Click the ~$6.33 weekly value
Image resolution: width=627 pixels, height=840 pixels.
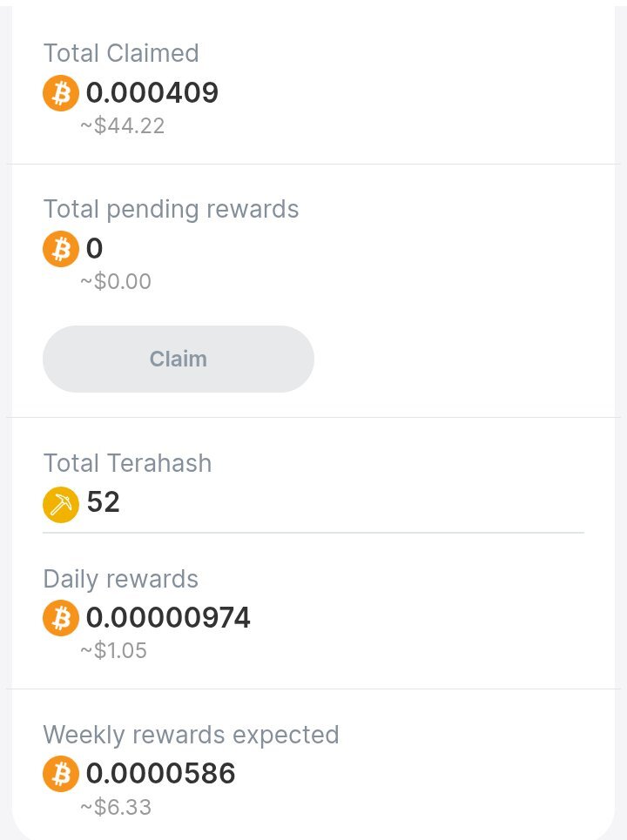[116, 807]
